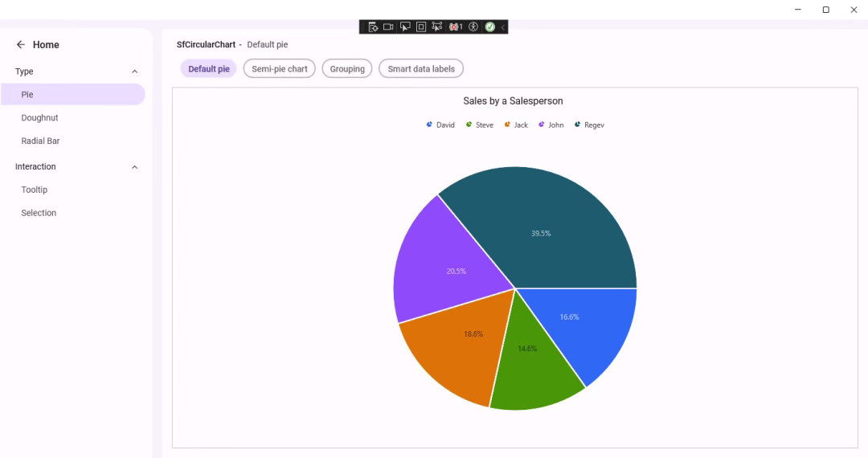Open Live Visual Tree from debug toolbar
This screenshot has width=868, height=458.
pos(373,27)
